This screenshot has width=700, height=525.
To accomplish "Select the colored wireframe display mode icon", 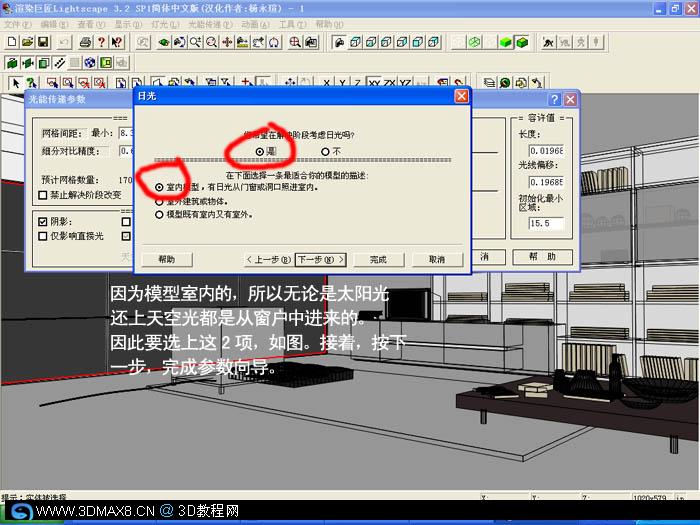I will [x=475, y=42].
